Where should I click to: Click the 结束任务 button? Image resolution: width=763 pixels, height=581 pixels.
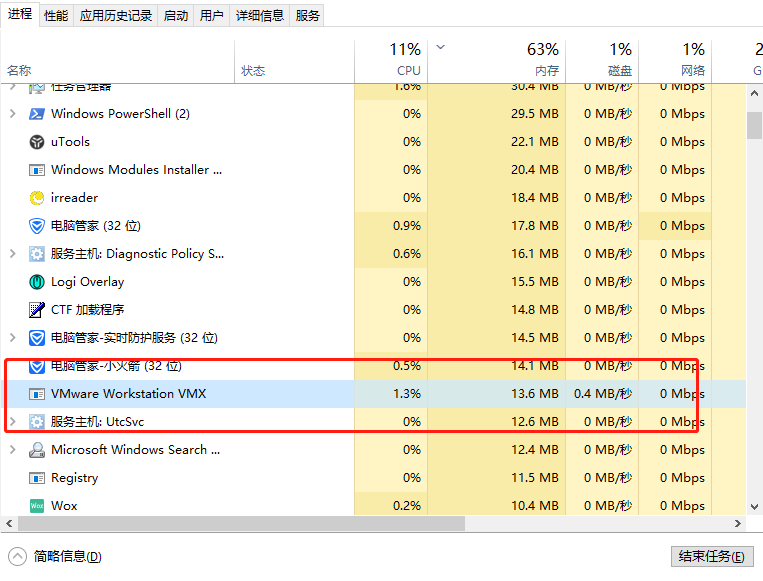point(712,557)
